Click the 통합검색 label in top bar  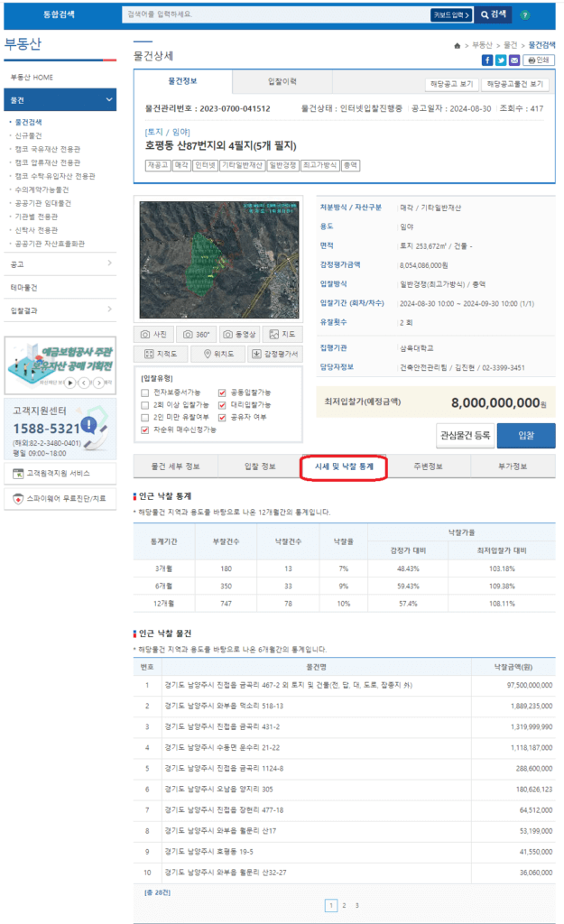coord(59,14)
